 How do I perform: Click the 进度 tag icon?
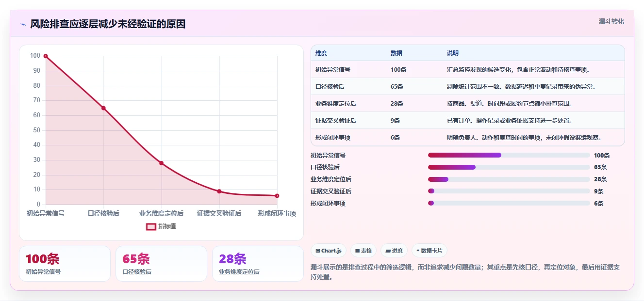[388, 251]
